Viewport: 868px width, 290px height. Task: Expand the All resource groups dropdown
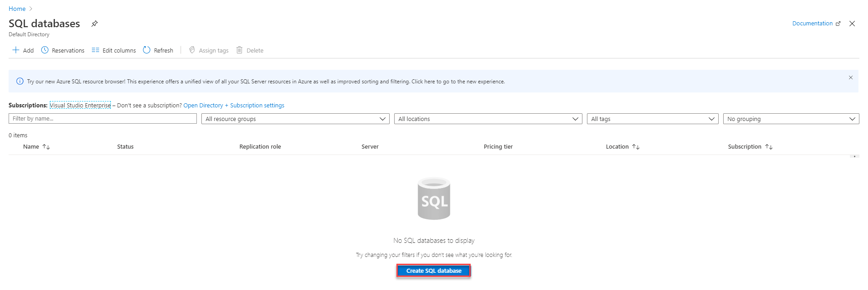[x=295, y=119]
